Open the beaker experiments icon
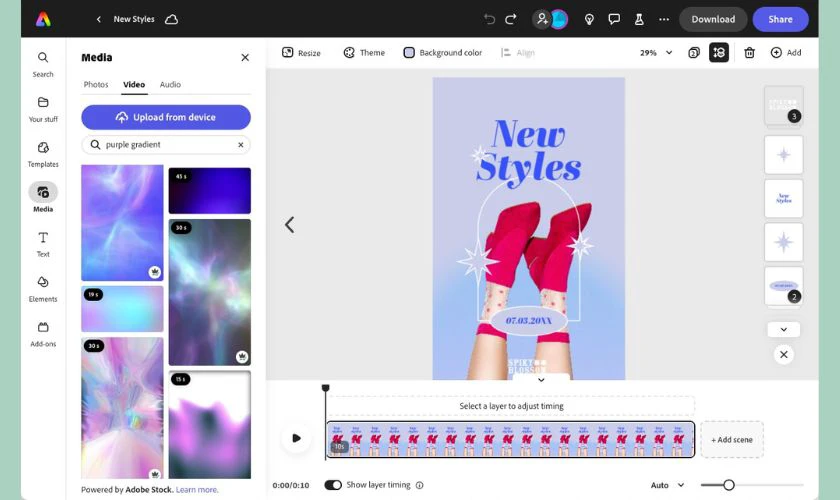Screen dimensions: 840x500 pos(639,19)
